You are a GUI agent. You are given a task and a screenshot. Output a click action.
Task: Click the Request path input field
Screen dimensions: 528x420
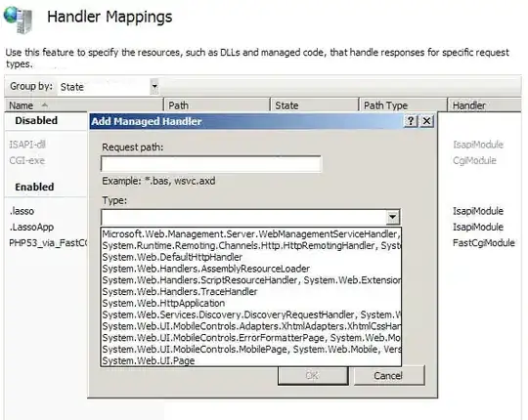[211, 164]
